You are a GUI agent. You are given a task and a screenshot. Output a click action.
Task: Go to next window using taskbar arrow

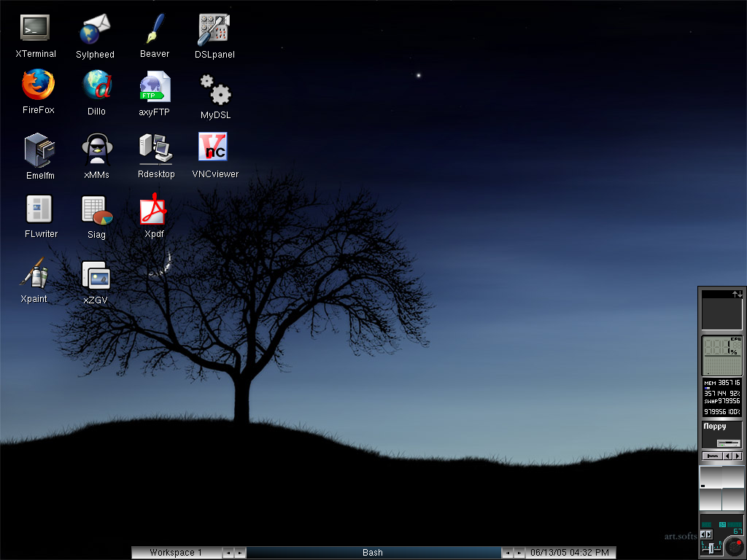point(519,553)
